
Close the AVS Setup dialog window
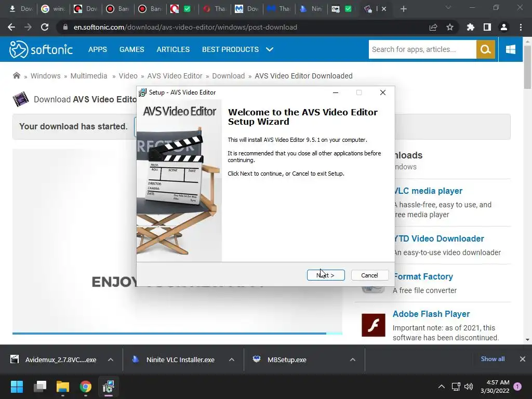[383, 92]
